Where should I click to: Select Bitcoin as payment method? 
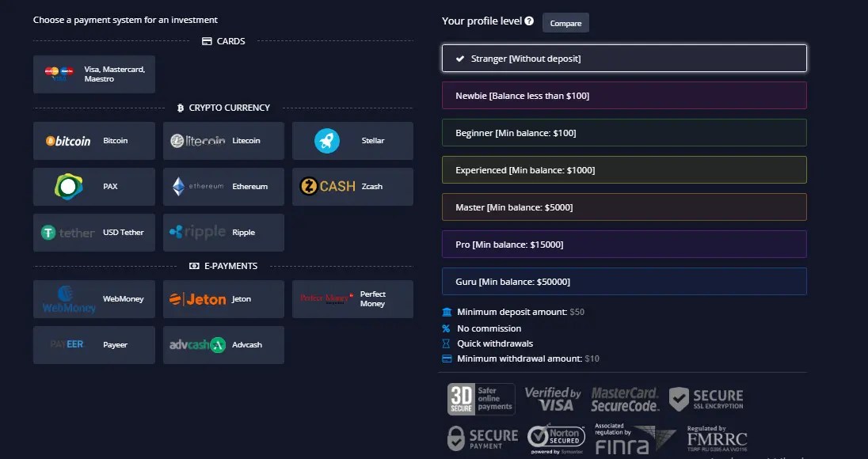coord(93,140)
